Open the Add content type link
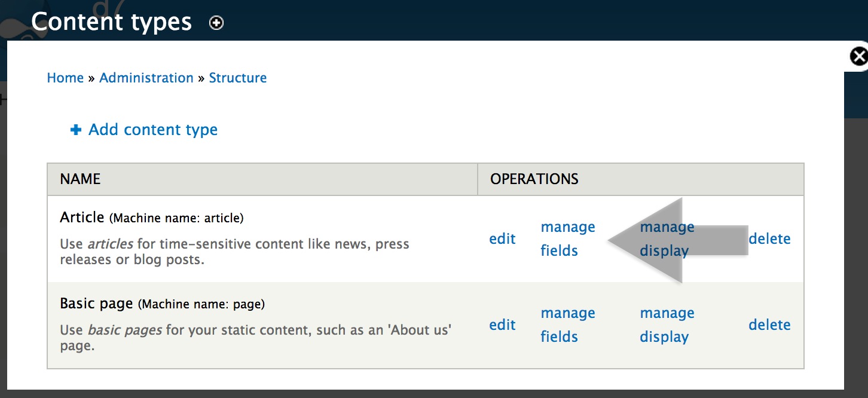Screen dimensions: 868x398 click(x=153, y=130)
